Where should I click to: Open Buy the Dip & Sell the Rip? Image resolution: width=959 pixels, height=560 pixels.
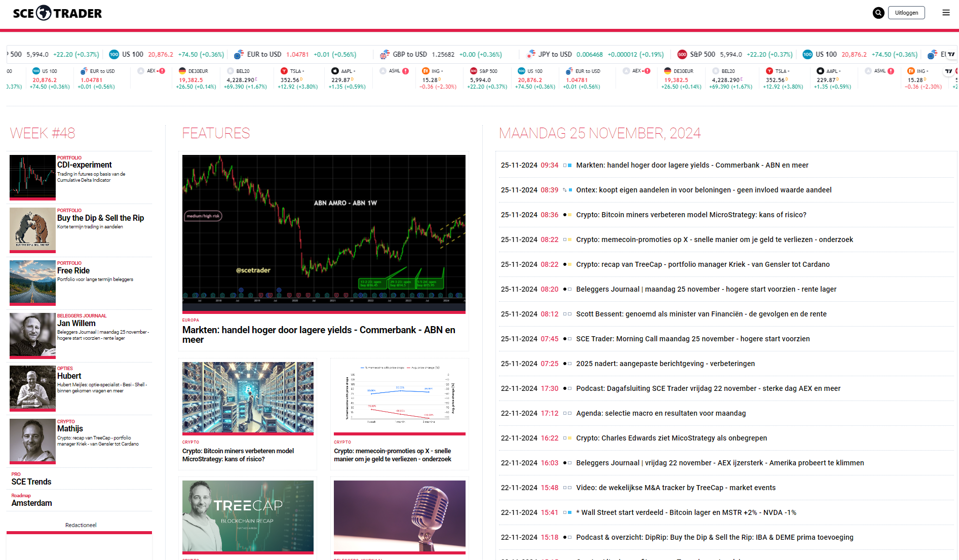(x=101, y=218)
